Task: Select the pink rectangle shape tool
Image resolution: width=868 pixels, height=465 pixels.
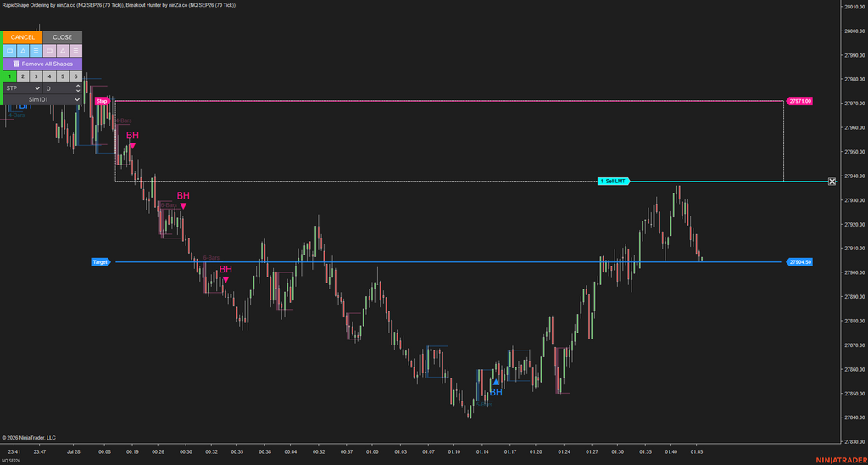Action: [49, 51]
